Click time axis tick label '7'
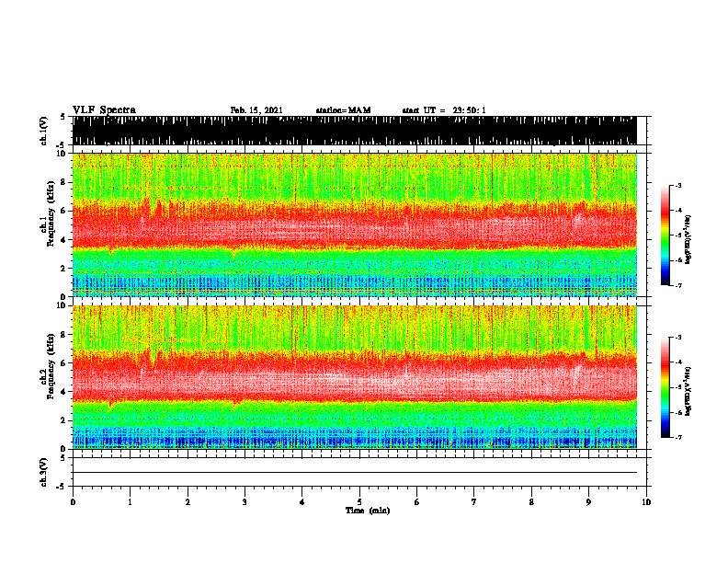 (x=474, y=502)
